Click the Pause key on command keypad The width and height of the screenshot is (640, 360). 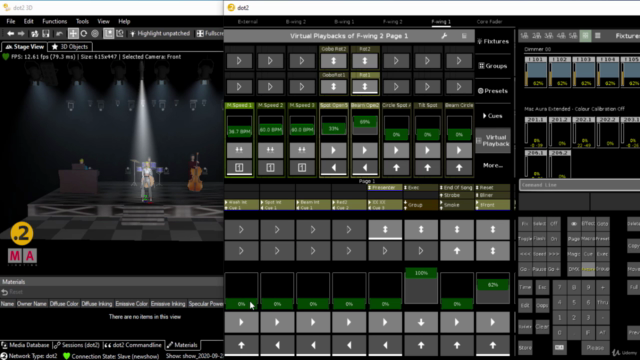click(x=539, y=269)
